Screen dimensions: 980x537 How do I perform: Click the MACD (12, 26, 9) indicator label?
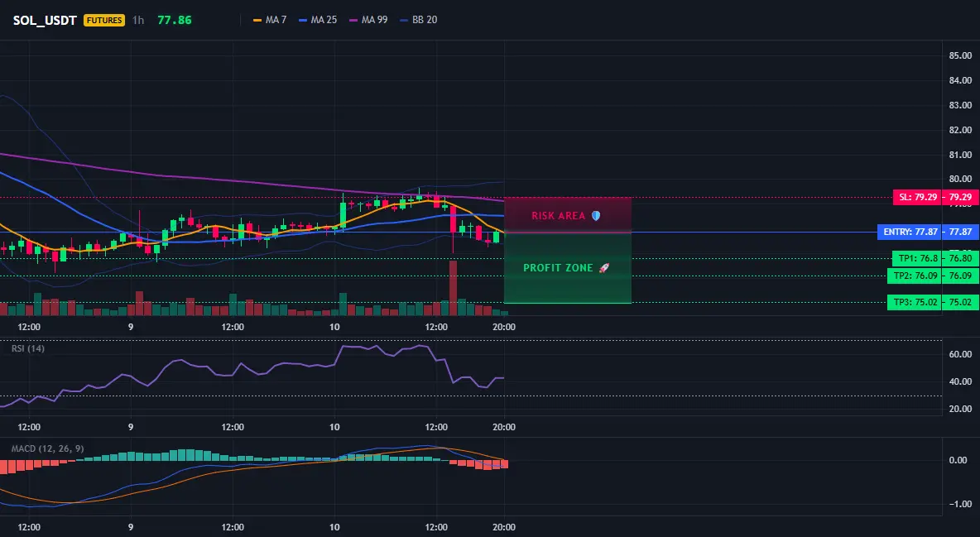pyautogui.click(x=47, y=448)
